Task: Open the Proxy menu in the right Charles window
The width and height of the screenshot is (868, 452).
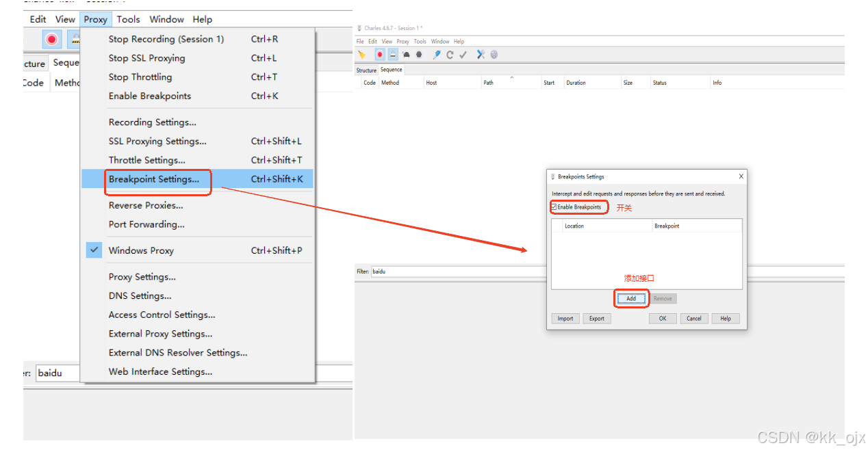Action: [x=403, y=42]
